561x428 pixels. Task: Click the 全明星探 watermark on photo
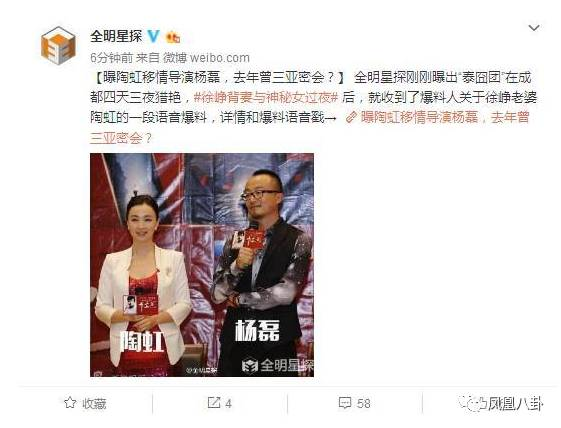click(x=278, y=365)
